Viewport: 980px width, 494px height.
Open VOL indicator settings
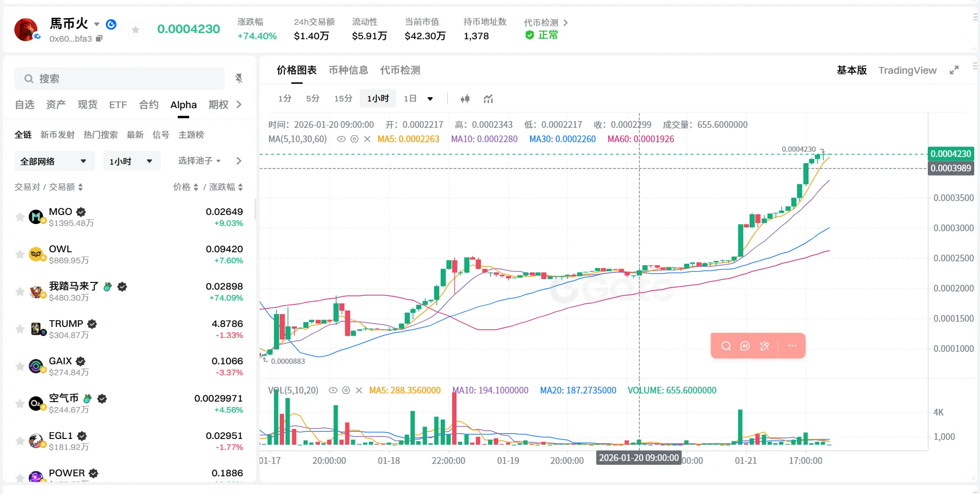(x=346, y=391)
